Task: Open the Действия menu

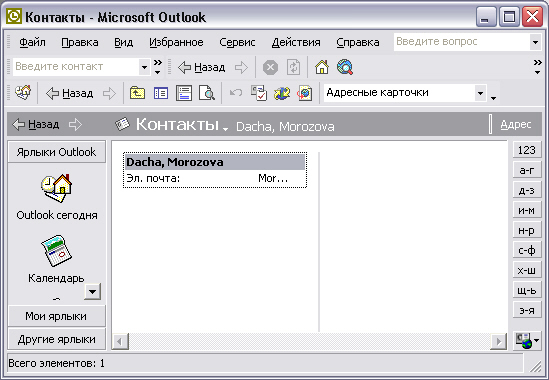Action: coord(296,42)
